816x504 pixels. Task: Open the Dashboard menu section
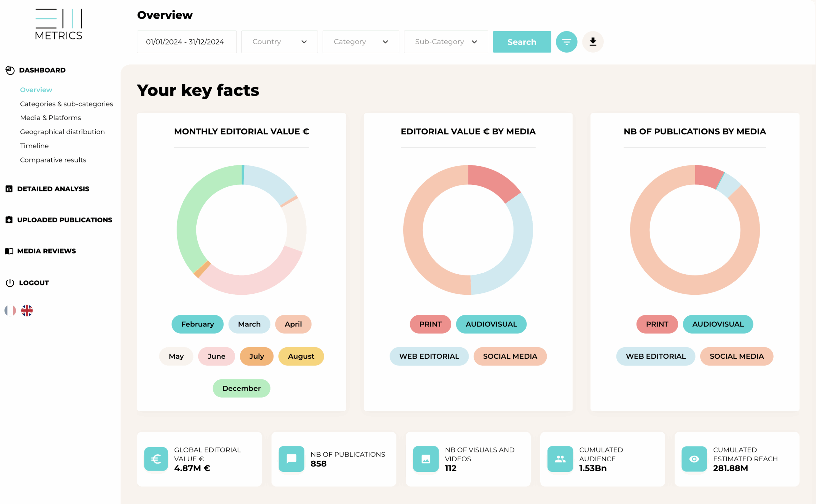click(x=42, y=70)
